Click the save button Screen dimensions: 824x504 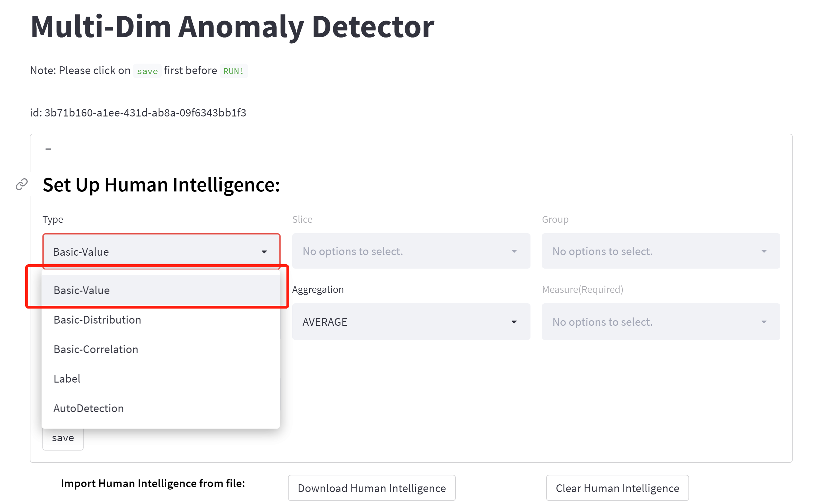pos(63,438)
